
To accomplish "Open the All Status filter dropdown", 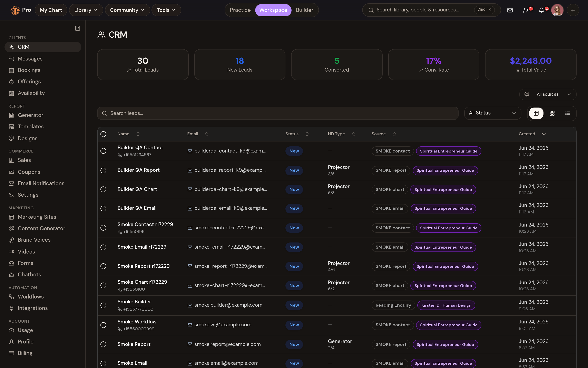I will tap(492, 113).
